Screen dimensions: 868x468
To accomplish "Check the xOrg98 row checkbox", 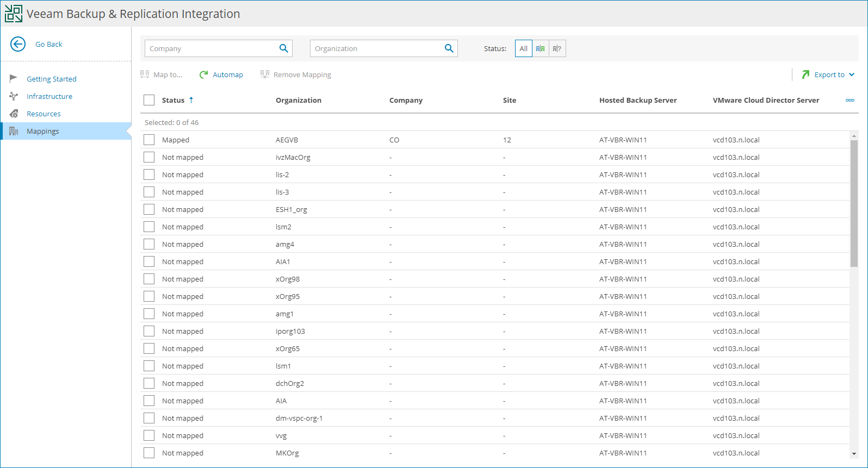I will tap(149, 279).
